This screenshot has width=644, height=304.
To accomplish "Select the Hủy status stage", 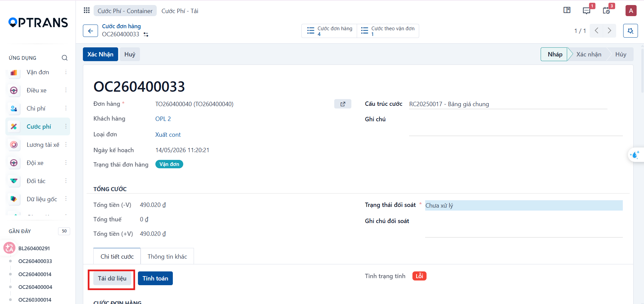I will coord(621,54).
